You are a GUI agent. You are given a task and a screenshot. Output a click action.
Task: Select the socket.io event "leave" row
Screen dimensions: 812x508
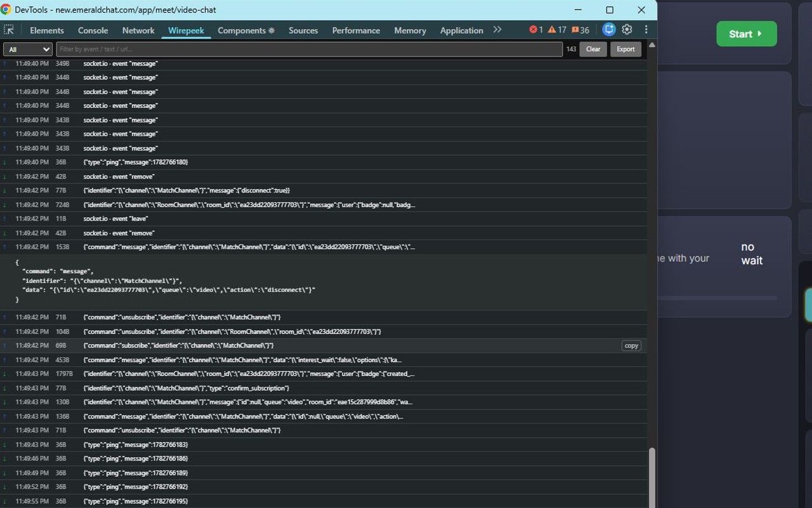click(x=324, y=218)
